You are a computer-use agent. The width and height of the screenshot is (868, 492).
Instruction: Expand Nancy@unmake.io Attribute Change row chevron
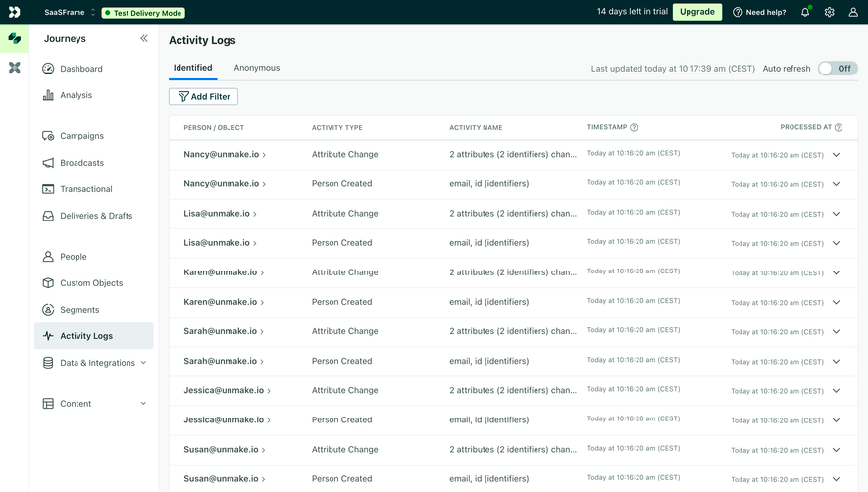[836, 155]
